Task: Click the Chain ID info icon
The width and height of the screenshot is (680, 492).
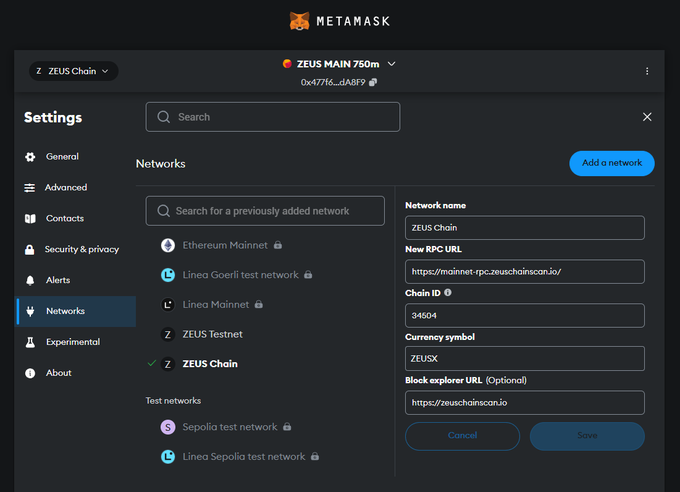Action: click(x=448, y=293)
